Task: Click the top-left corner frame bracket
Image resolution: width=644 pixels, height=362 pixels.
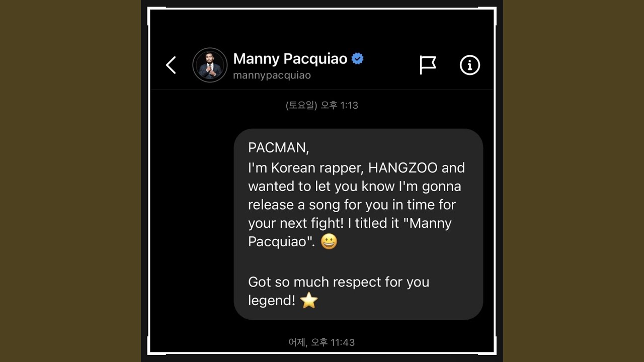Action: click(x=157, y=16)
